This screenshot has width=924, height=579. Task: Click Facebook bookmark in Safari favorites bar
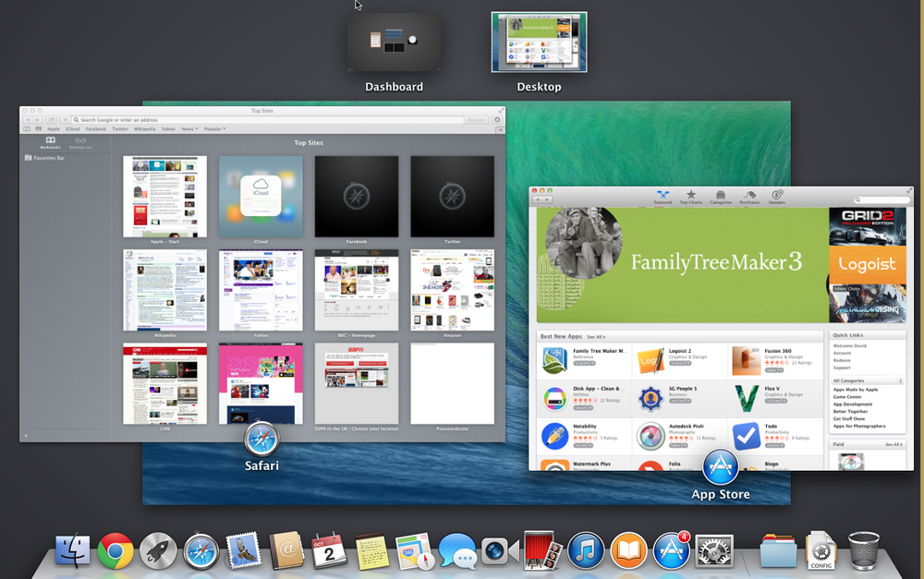pos(95,129)
